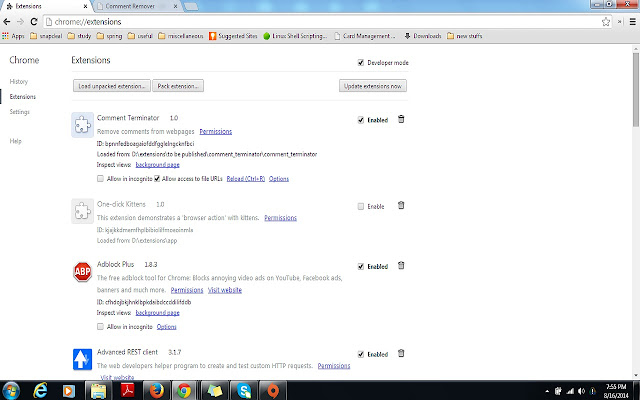Reload the page using the refresh icon
The width and height of the screenshot is (640, 400).
coord(34,22)
